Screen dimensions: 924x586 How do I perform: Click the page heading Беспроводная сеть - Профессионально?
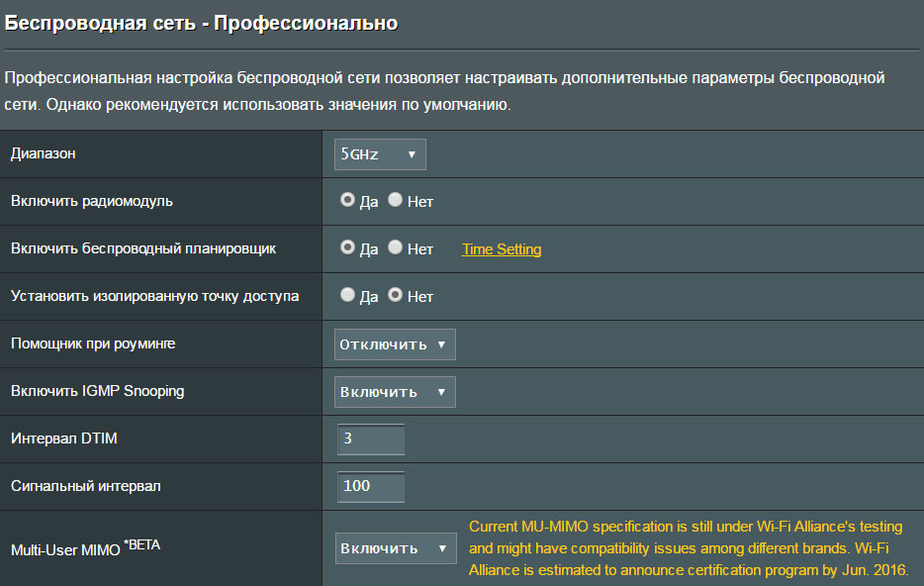pos(202,22)
